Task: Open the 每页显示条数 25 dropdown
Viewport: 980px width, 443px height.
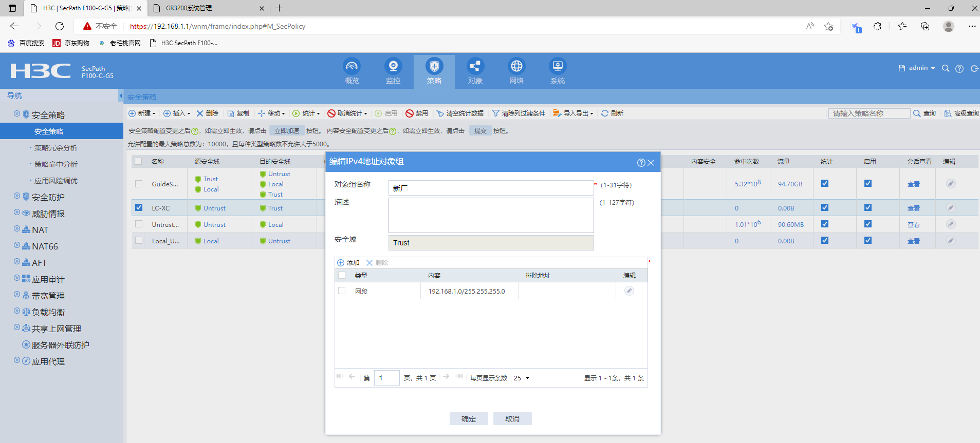Action: click(522, 378)
